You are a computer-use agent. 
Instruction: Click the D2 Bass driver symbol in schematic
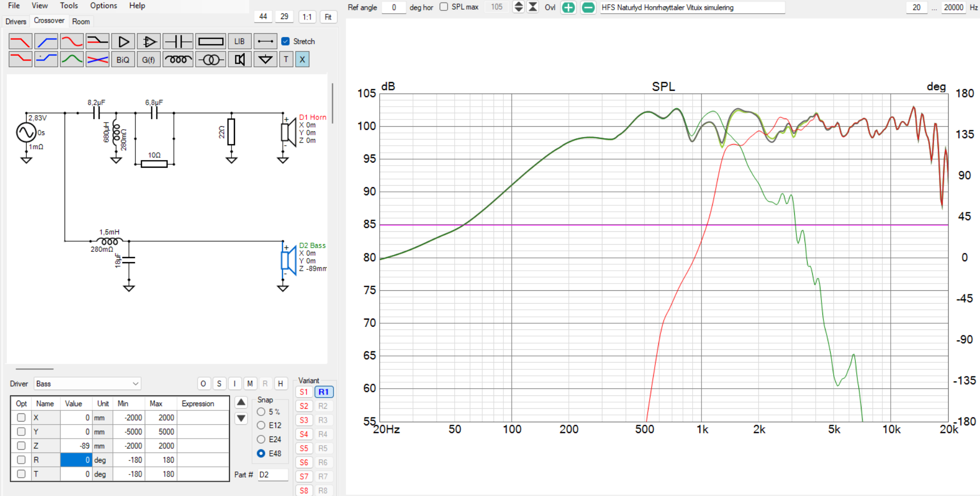[x=289, y=261]
